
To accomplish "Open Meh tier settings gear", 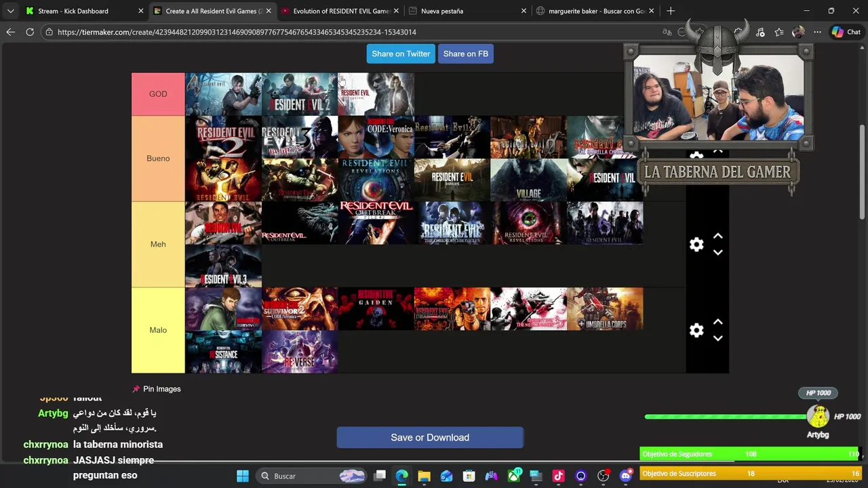I will point(696,245).
